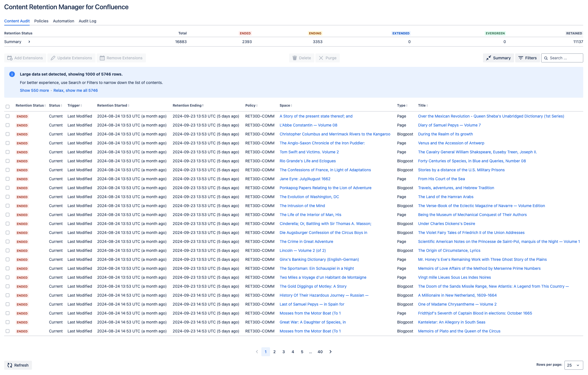Open Filters via the sliders icon
This screenshot has height=375, width=588.
coord(521,58)
